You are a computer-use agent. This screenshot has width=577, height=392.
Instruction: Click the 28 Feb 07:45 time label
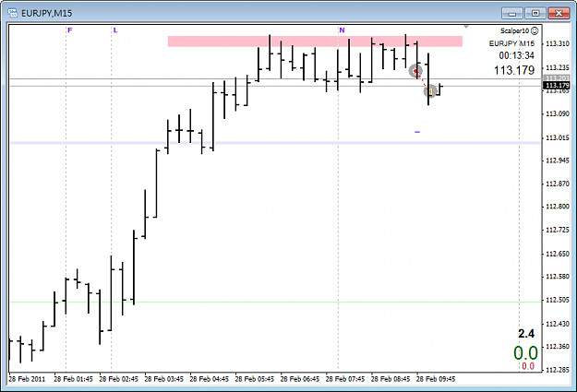point(344,379)
